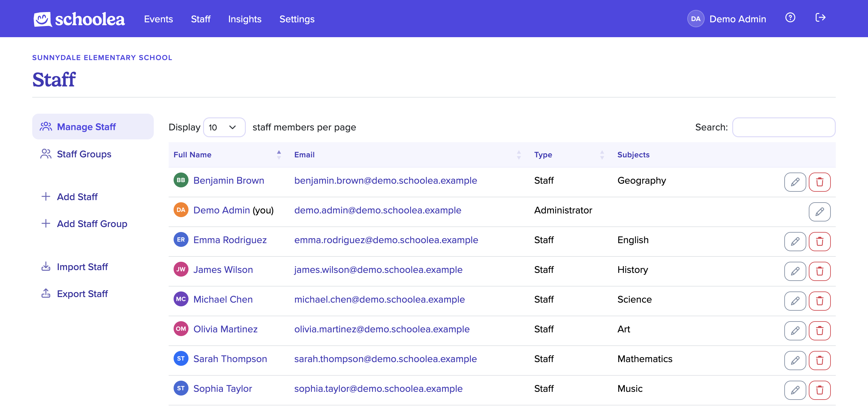Viewport: 868px width, 407px height.
Task: Delete Michael Chen from staff
Action: click(819, 301)
